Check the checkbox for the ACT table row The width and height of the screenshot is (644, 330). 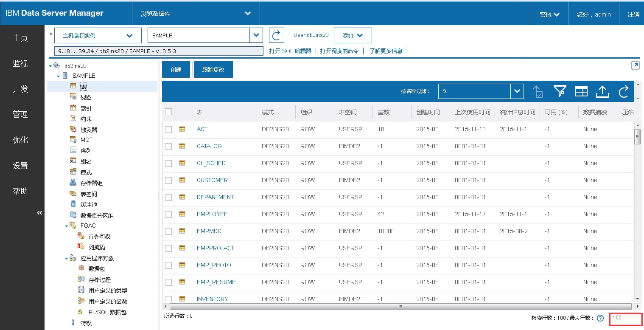point(168,129)
